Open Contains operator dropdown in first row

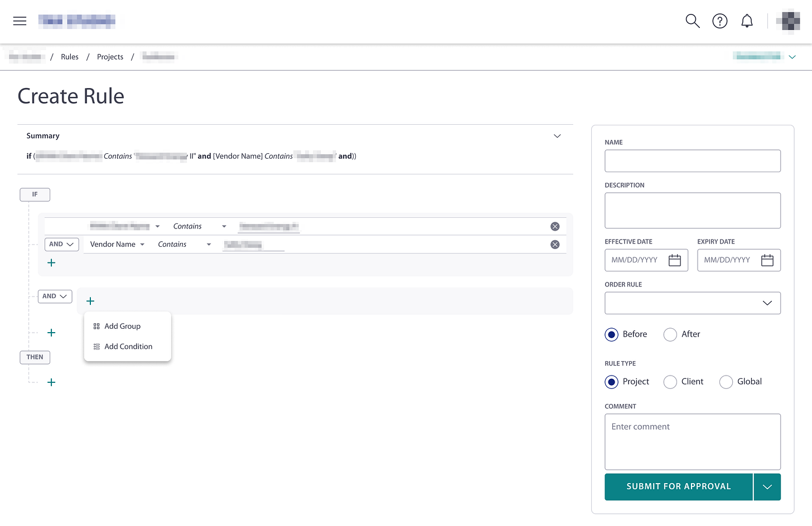[199, 226]
